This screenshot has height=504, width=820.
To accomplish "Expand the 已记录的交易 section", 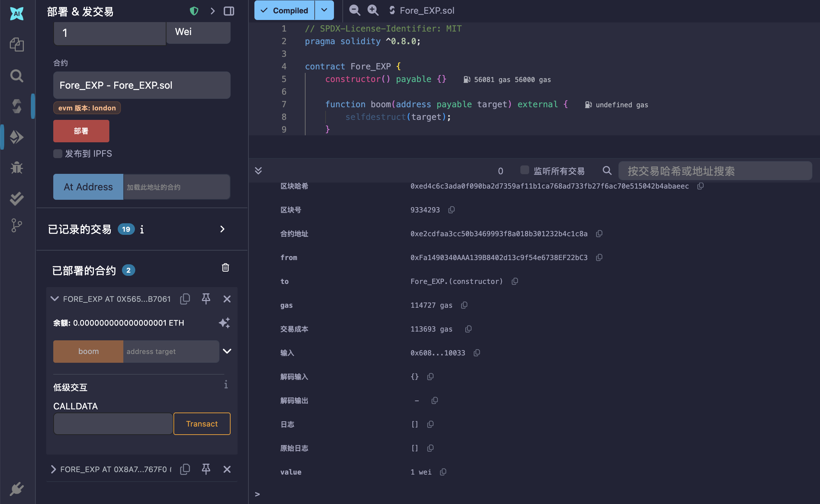I will (x=222, y=229).
